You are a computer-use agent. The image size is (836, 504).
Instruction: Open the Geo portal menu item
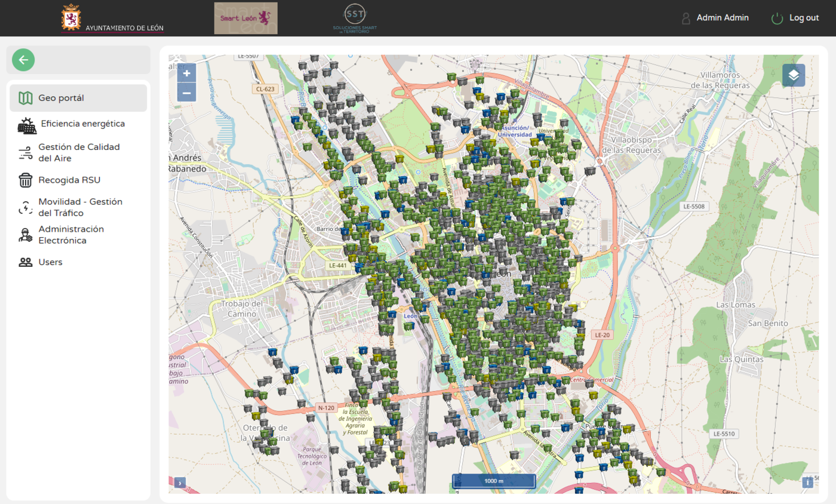[78, 98]
